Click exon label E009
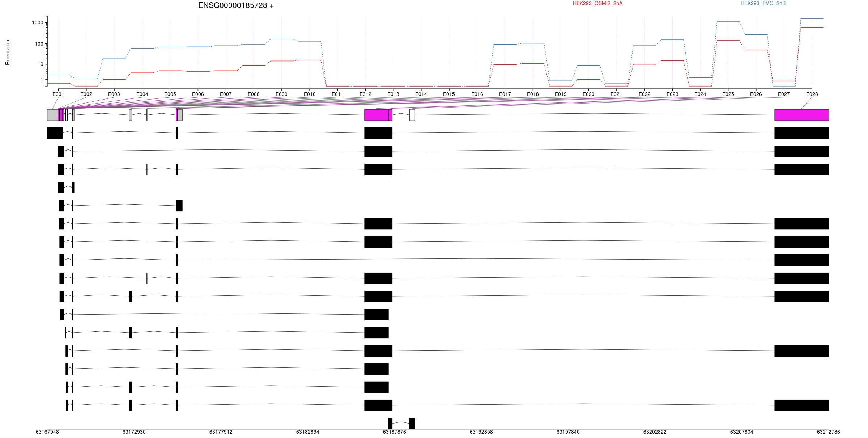Screen dimensions: 868x438 click(281, 94)
